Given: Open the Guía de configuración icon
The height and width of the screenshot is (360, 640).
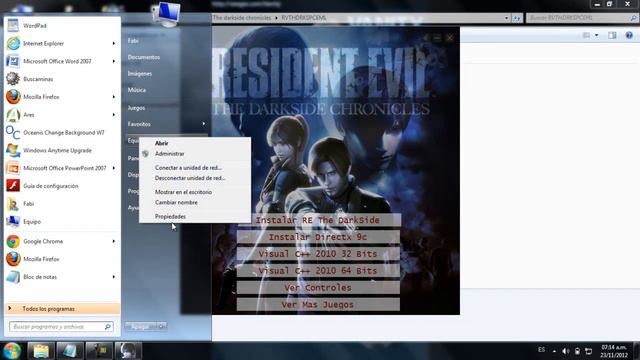Looking at the screenshot, I should point(13,186).
